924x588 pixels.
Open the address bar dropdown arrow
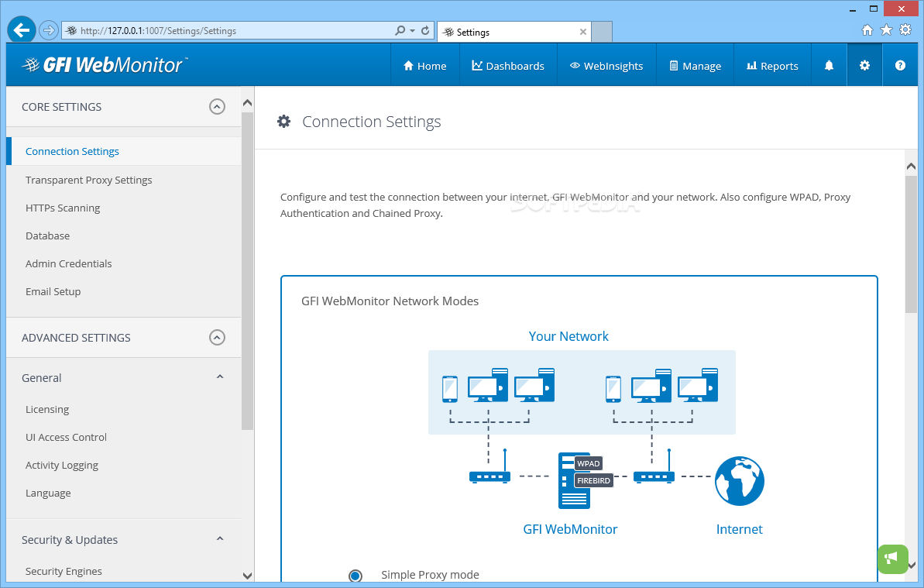coord(413,31)
